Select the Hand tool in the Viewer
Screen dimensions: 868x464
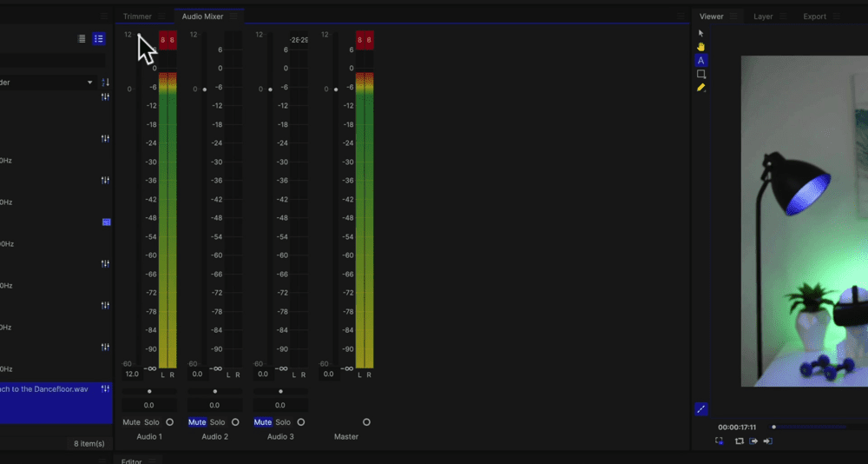pos(700,47)
